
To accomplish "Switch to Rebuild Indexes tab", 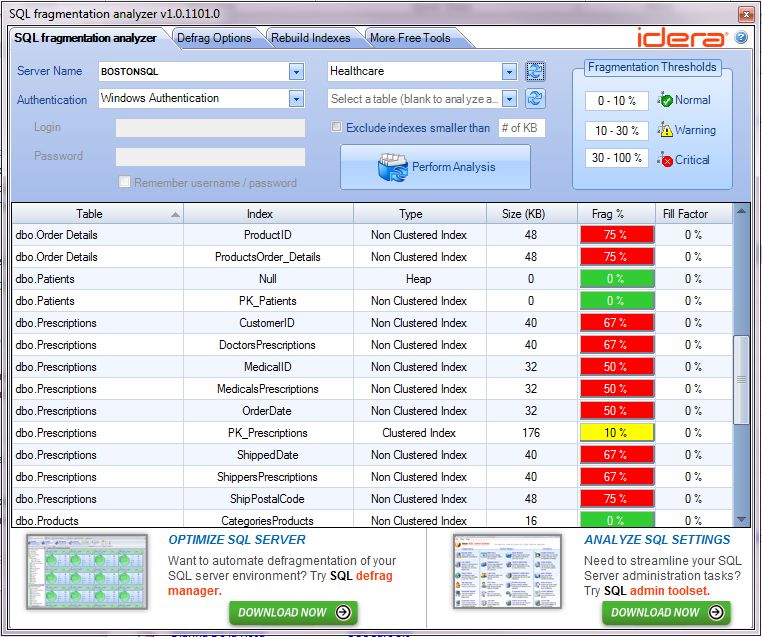I will tap(311, 38).
